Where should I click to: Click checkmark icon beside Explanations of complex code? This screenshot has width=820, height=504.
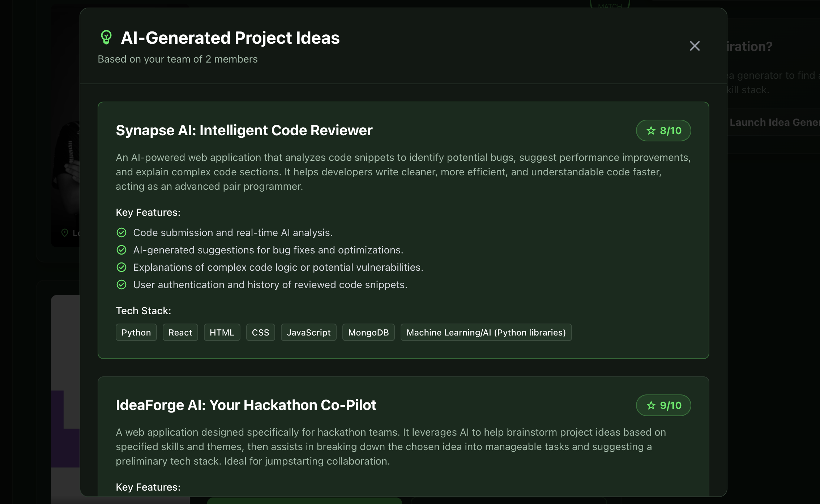point(121,267)
